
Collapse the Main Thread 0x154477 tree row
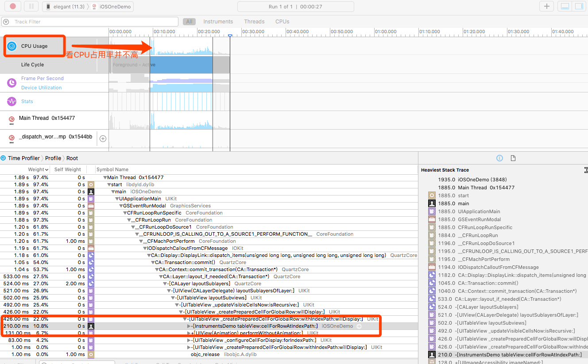click(x=105, y=177)
